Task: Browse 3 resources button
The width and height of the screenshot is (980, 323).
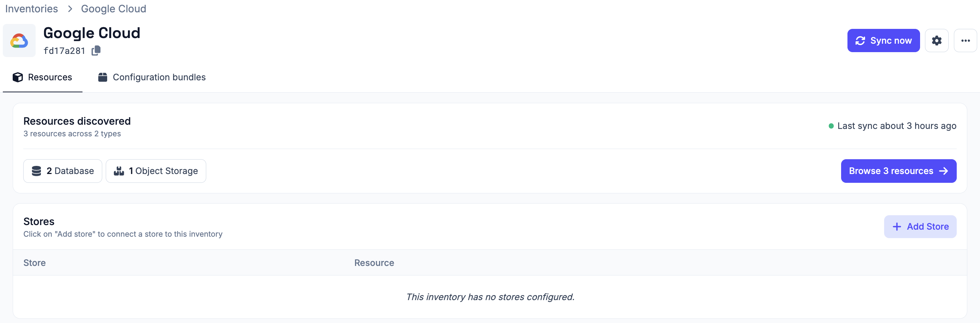Action: pos(899,171)
